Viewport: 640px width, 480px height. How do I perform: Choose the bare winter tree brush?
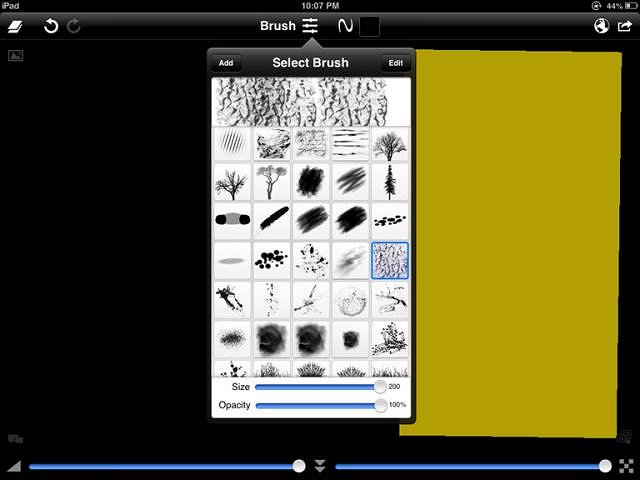coord(231,183)
